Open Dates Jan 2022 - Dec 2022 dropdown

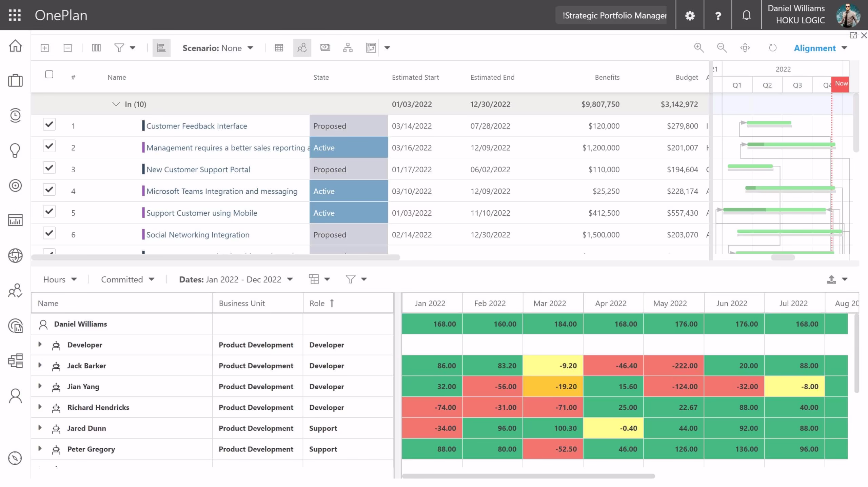(x=236, y=279)
